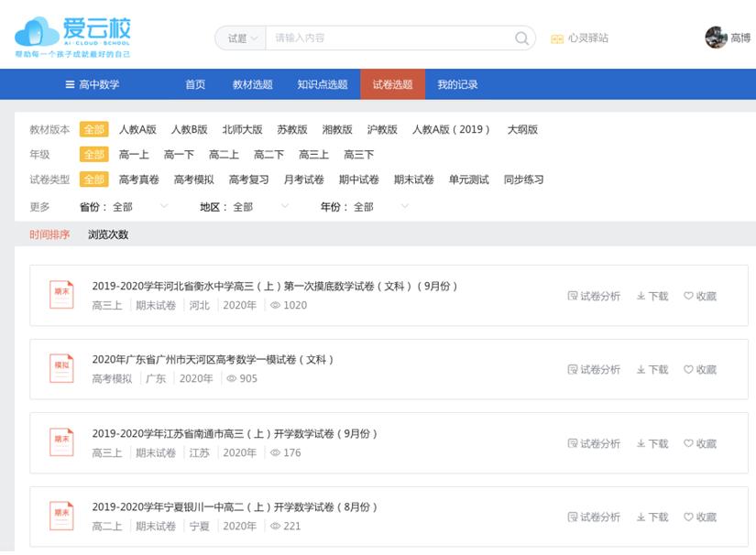The image size is (756, 555).
Task: Click the search magnifier icon
Action: point(520,38)
